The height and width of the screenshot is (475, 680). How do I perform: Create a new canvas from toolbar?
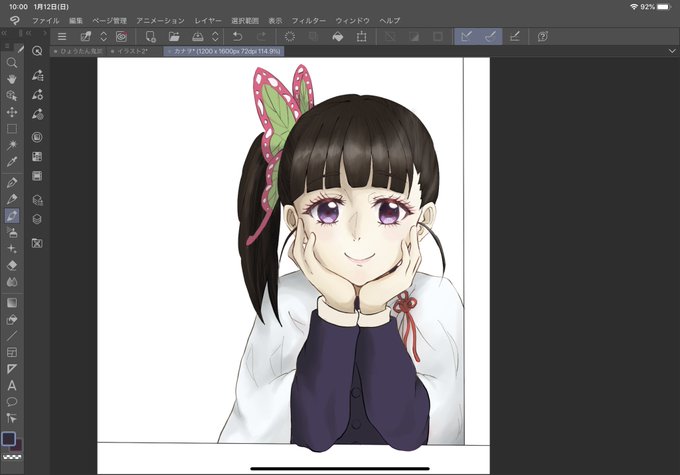[150, 36]
